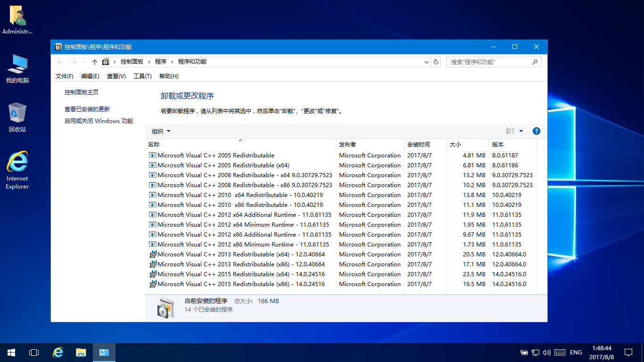Open the 工具(T) menu
Image resolution: width=644 pixels, height=362 pixels.
(x=142, y=76)
